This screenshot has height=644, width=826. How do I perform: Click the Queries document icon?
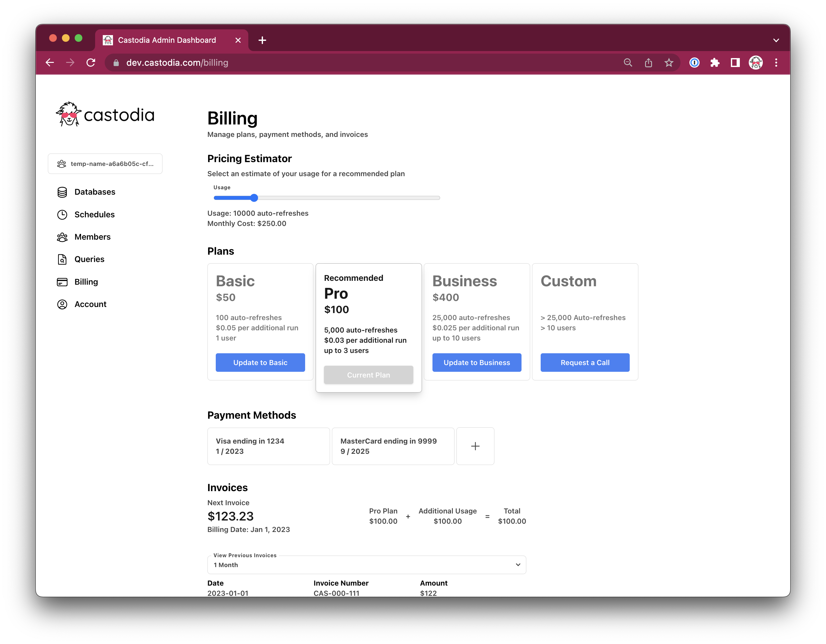[x=62, y=259]
